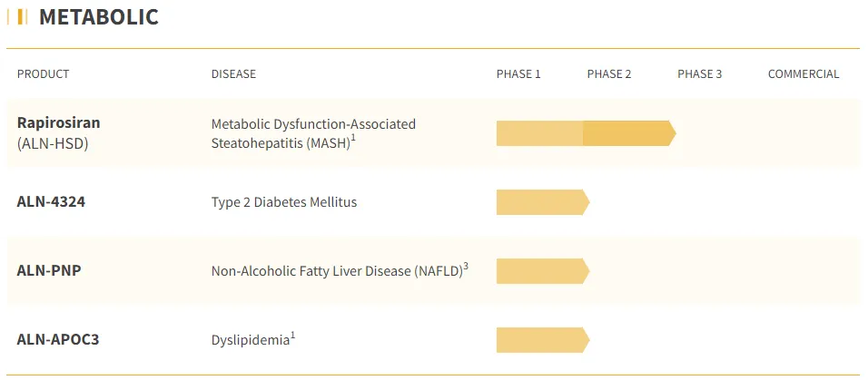This screenshot has height=380, width=868.
Task: Click footnote 3 after NAFLD
Action: 466,266
